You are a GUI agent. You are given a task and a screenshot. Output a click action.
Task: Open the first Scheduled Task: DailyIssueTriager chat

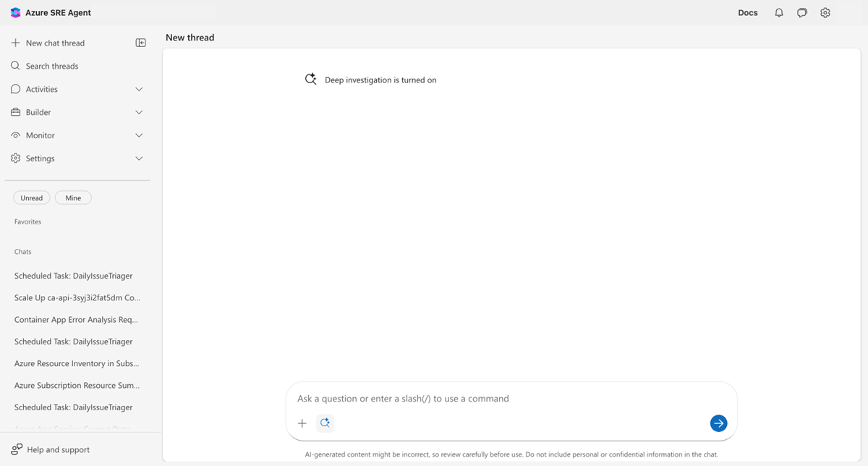coord(74,276)
